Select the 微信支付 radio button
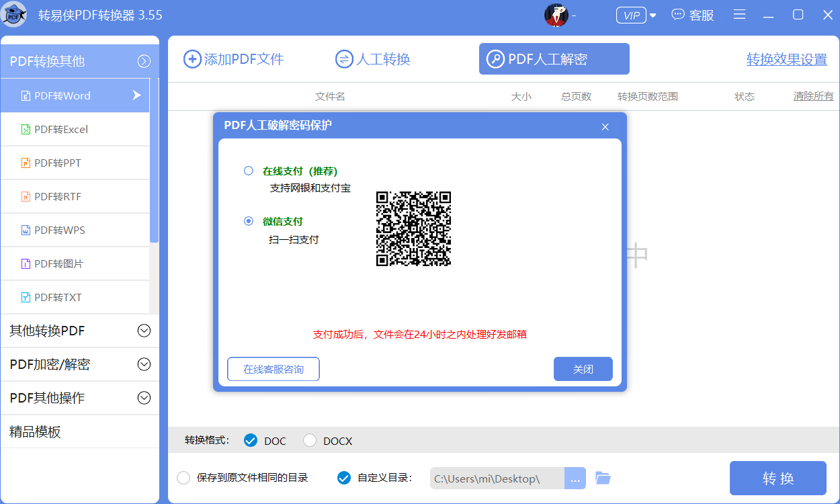Image resolution: width=840 pixels, height=504 pixels. click(x=249, y=221)
